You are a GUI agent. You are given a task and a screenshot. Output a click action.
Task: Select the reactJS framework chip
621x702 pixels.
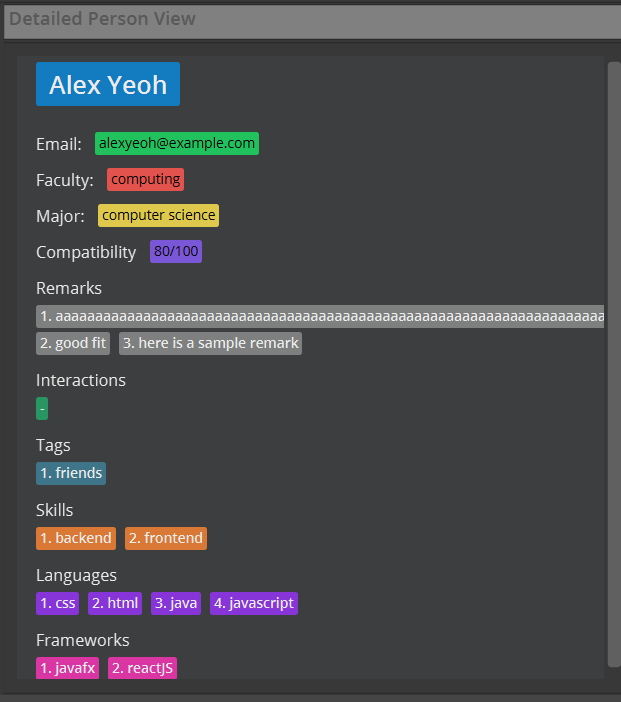142,668
